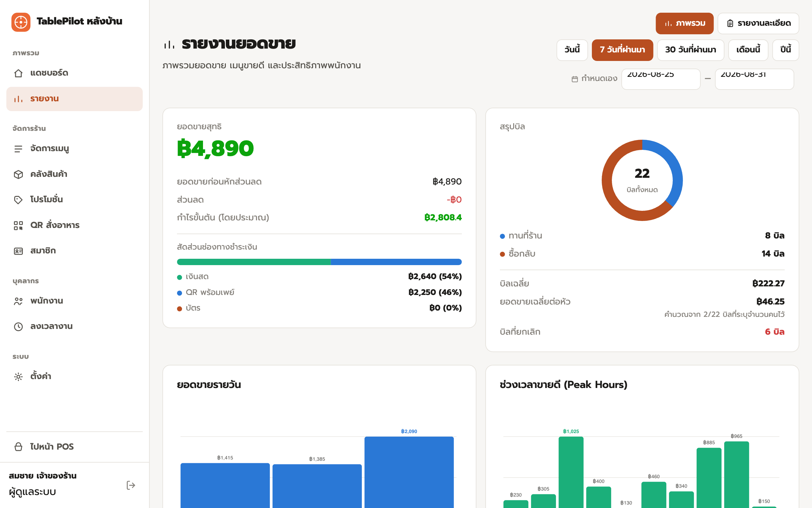This screenshot has width=812, height=508.
Task: Click the ฿2,090 daily sales bar
Action: 409,472
